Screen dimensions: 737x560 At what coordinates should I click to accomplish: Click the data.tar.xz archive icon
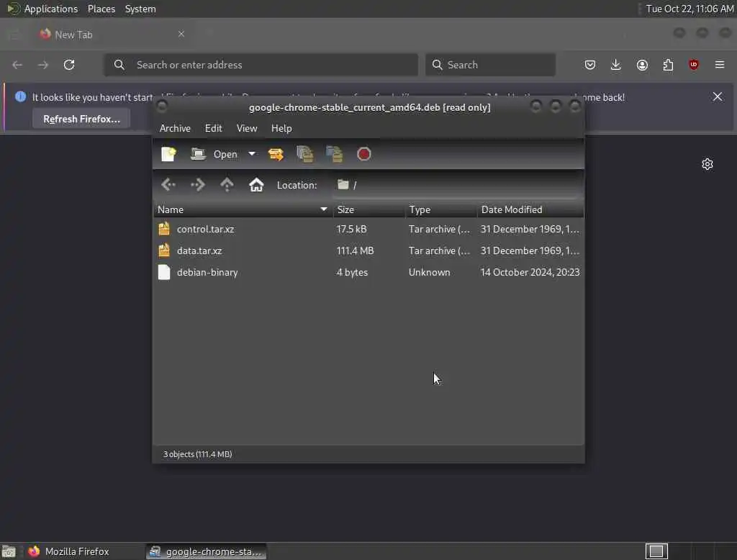tap(164, 250)
